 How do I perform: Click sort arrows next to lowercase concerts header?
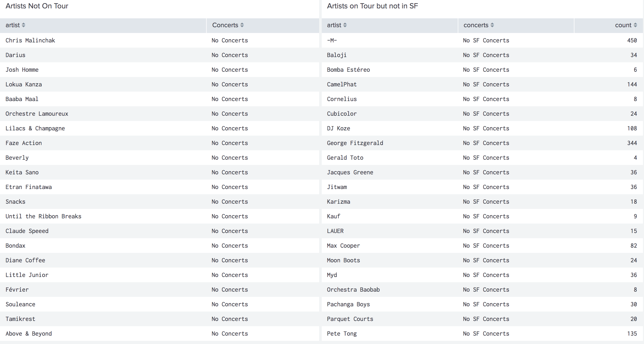tap(492, 25)
